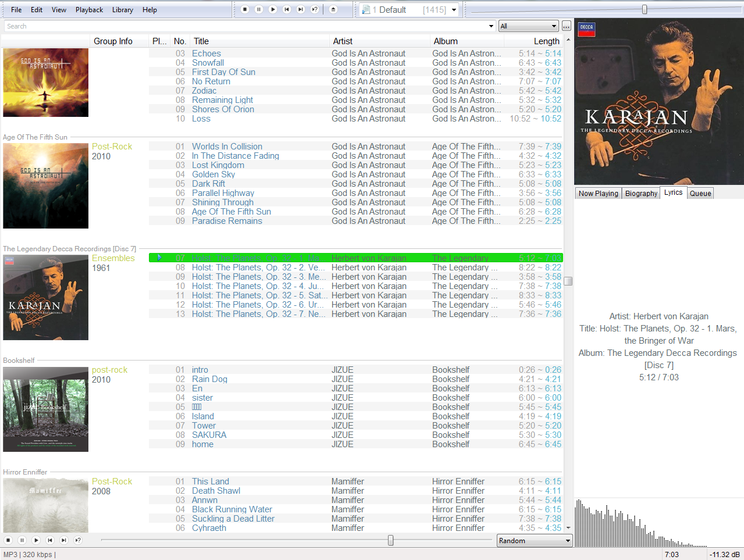744x560 pixels.
Task: Pause the track with the bottom bar Pause icon
Action: [22, 540]
